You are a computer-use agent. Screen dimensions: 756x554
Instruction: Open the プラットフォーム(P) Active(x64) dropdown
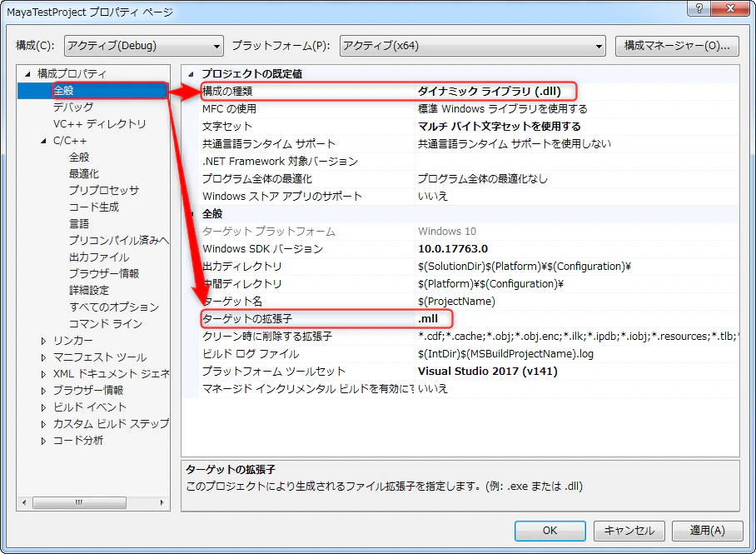tap(473, 46)
